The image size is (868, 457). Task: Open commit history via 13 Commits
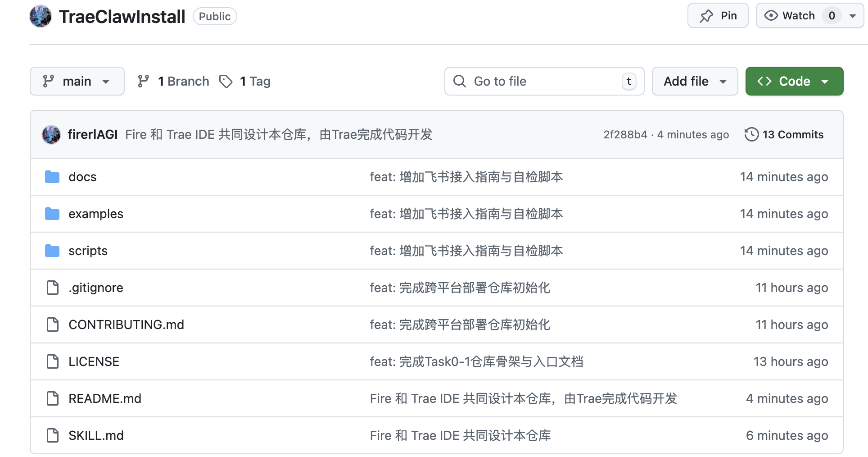784,134
